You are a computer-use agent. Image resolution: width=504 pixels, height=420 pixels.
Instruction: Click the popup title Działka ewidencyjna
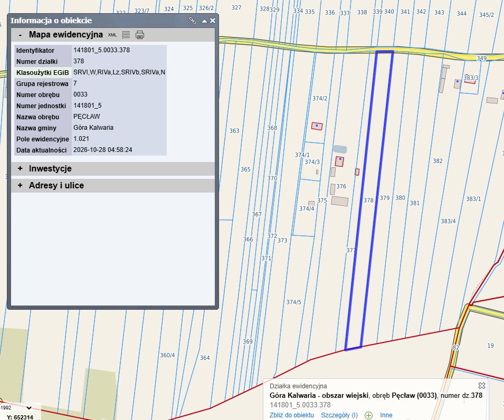298,386
